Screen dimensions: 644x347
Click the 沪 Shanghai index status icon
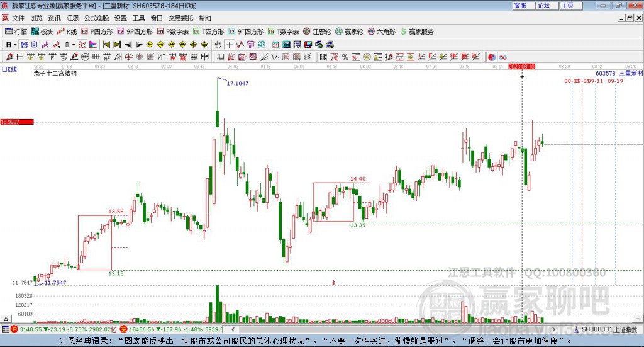click(x=14, y=329)
